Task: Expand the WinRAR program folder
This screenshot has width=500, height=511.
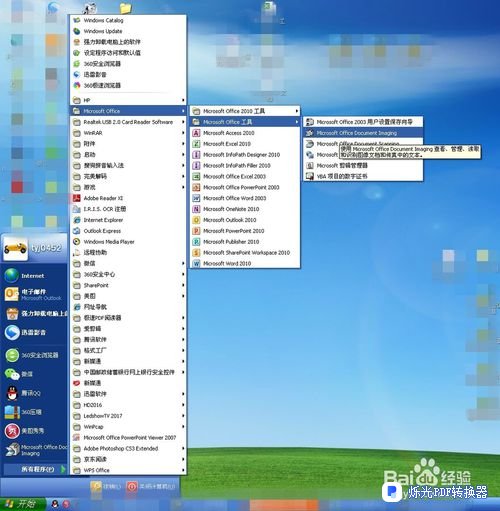Action: coord(128,133)
